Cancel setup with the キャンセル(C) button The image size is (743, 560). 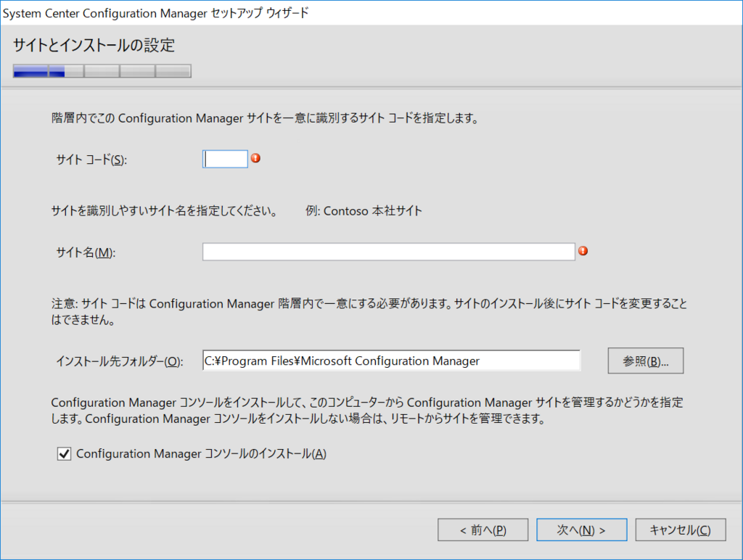click(x=681, y=530)
